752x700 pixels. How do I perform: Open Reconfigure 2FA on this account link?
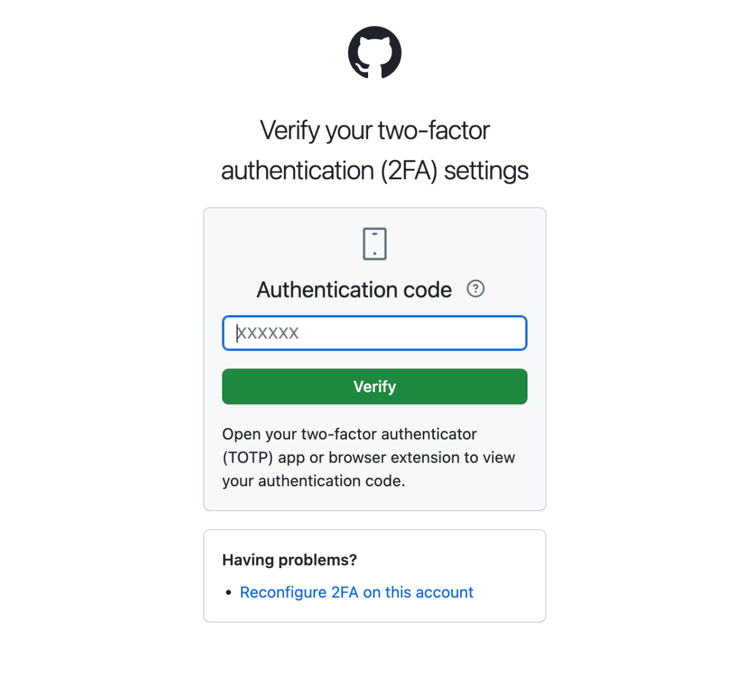pyautogui.click(x=357, y=592)
